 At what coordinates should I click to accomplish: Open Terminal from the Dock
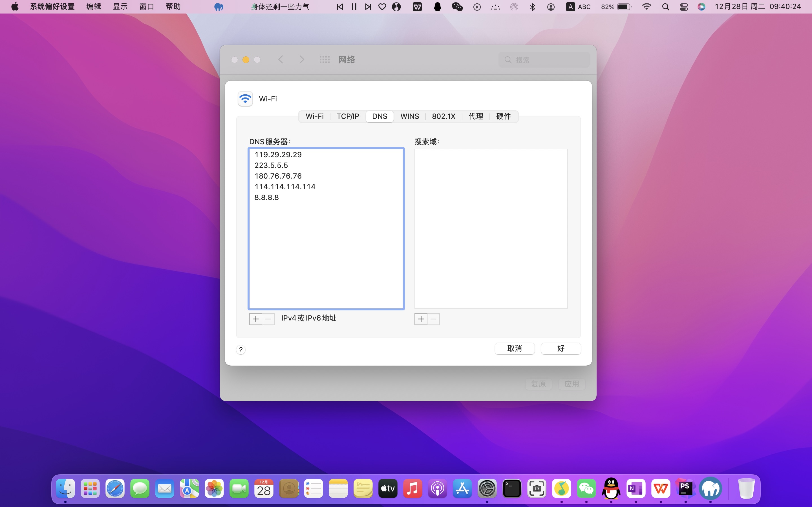pyautogui.click(x=512, y=489)
